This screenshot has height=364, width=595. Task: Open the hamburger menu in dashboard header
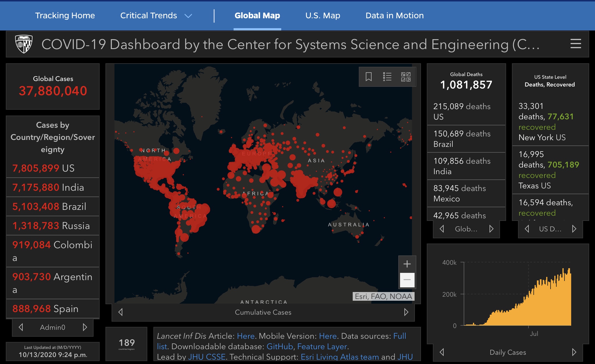576,44
